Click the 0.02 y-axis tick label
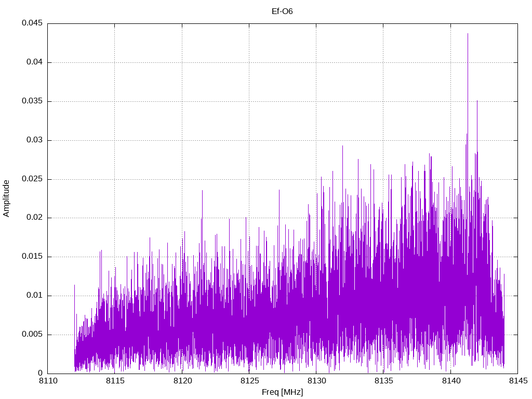The width and height of the screenshot is (532, 399). click(35, 217)
